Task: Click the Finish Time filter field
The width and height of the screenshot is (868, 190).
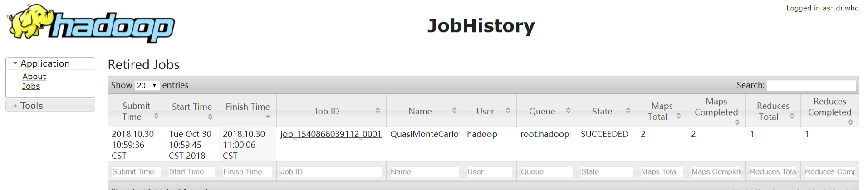Action: [247, 172]
